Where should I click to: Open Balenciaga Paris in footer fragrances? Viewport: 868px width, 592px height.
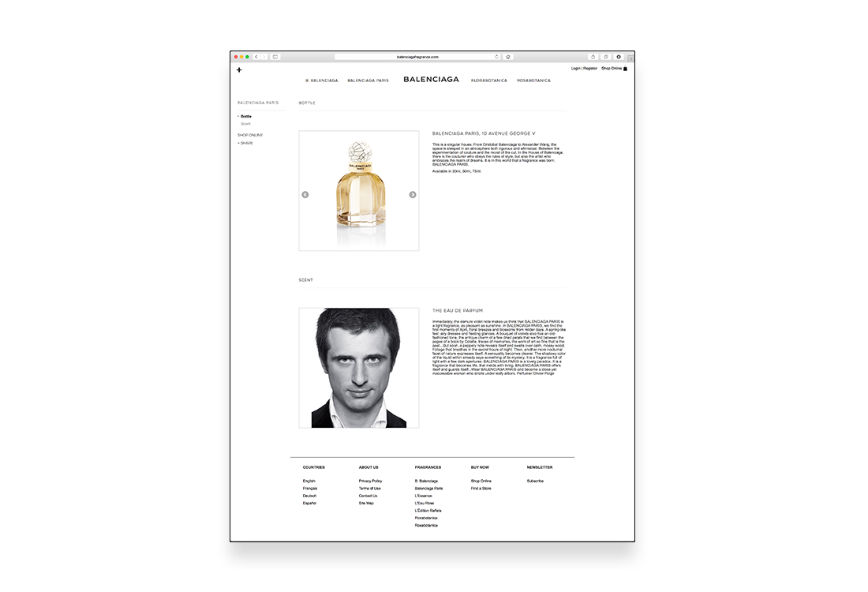pyautogui.click(x=428, y=489)
